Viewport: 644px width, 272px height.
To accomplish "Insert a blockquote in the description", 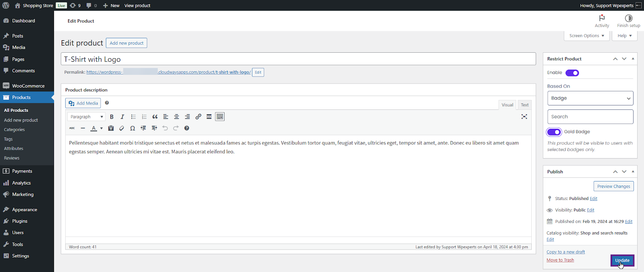I will (x=155, y=117).
